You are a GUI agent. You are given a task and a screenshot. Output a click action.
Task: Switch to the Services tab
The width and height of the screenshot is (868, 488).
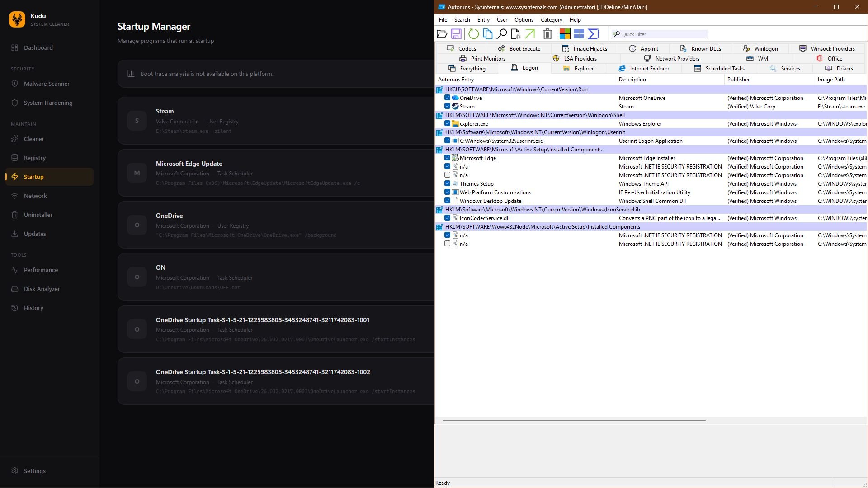(784, 68)
